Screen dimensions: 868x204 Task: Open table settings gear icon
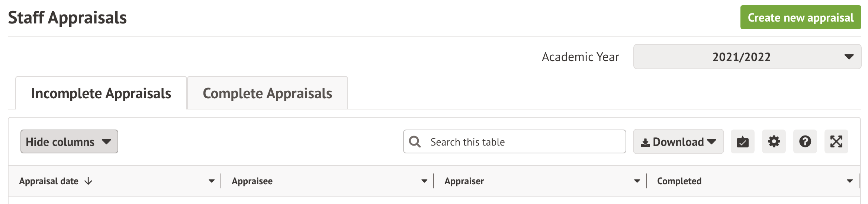(774, 142)
